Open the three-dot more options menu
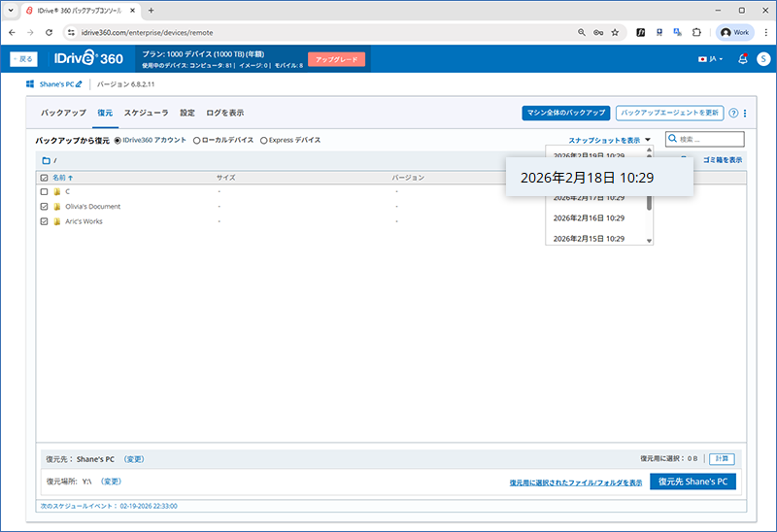 [x=744, y=113]
